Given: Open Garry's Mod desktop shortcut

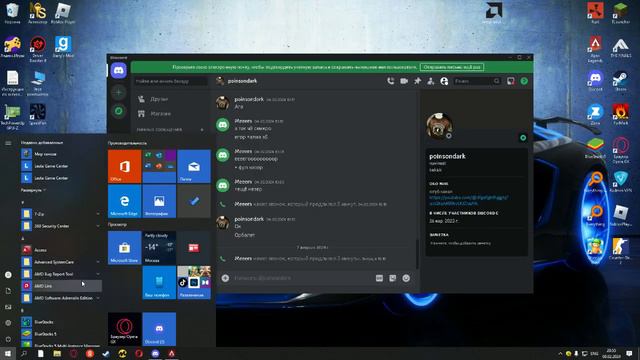Looking at the screenshot, I should [63, 47].
